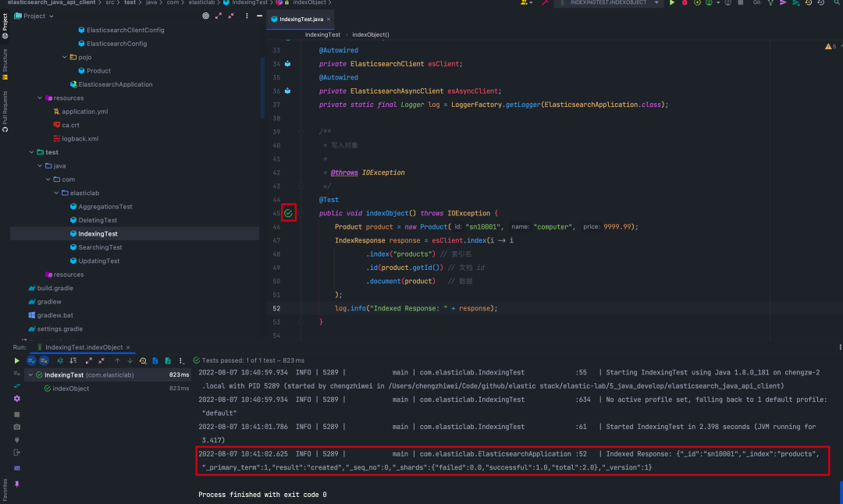
Task: Click the camera dump threads icon
Action: pos(16,428)
